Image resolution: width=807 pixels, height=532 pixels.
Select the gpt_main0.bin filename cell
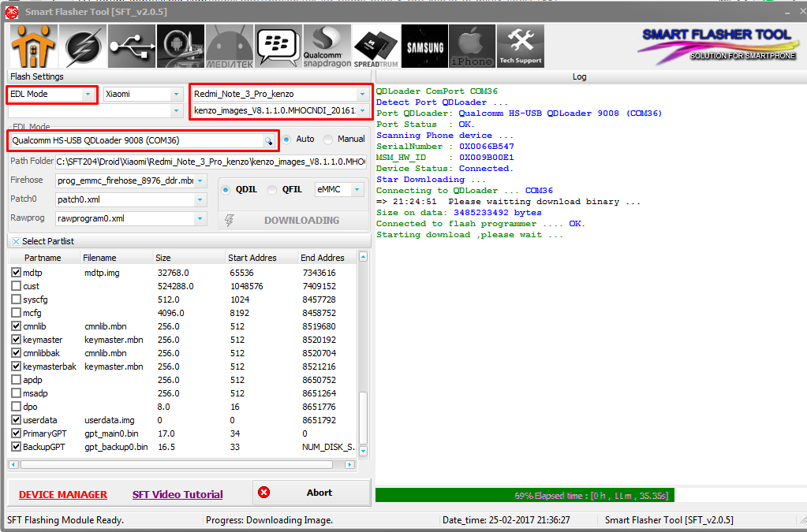(x=112, y=433)
